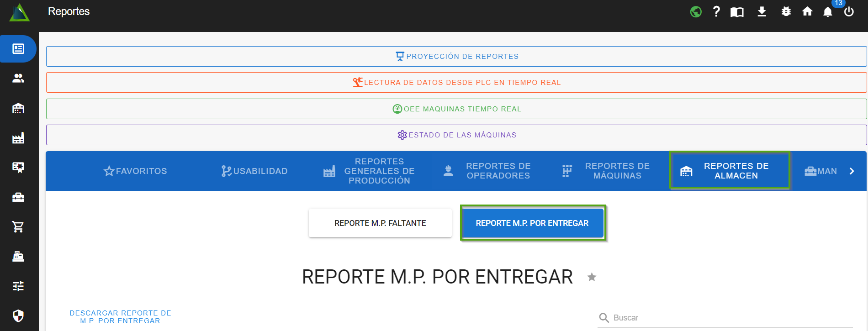Open the Reportes de Operadores tab
The width and height of the screenshot is (868, 331).
pyautogui.click(x=487, y=171)
